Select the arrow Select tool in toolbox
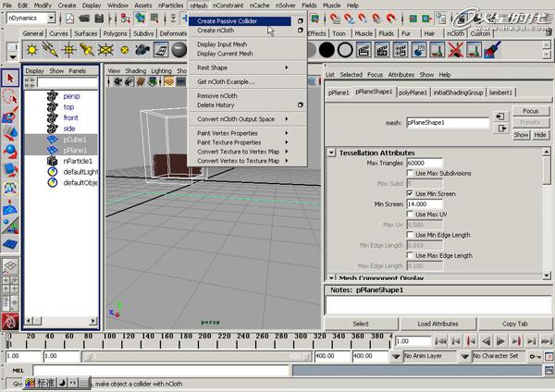The width and height of the screenshot is (555, 392). [10, 79]
